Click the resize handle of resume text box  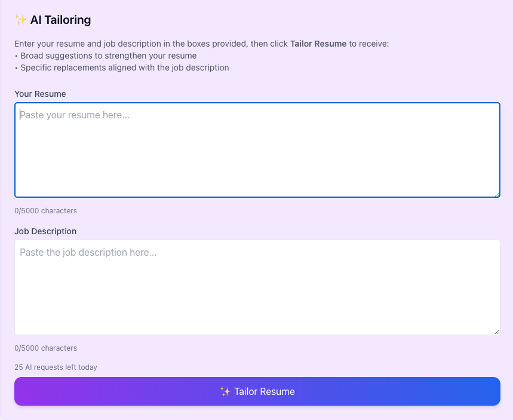[497, 194]
